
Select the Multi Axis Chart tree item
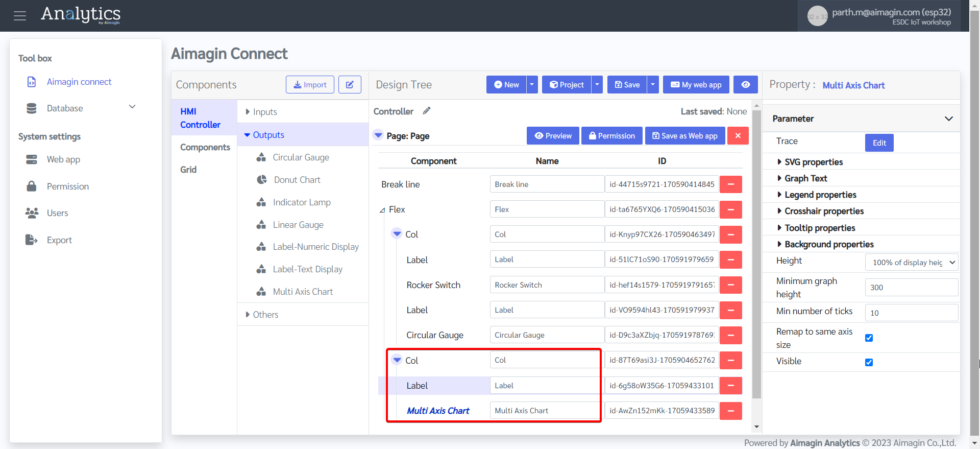point(438,411)
